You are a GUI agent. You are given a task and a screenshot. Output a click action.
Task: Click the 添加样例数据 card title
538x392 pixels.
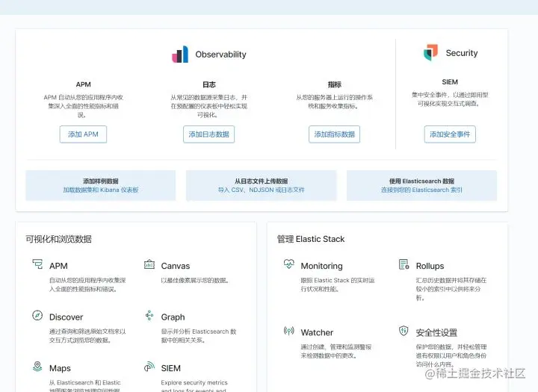coord(101,181)
